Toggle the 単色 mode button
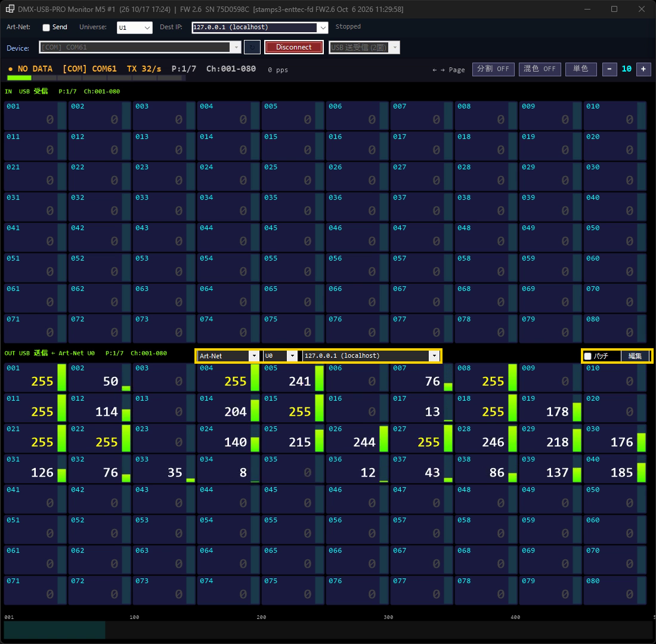656x644 pixels. click(581, 69)
